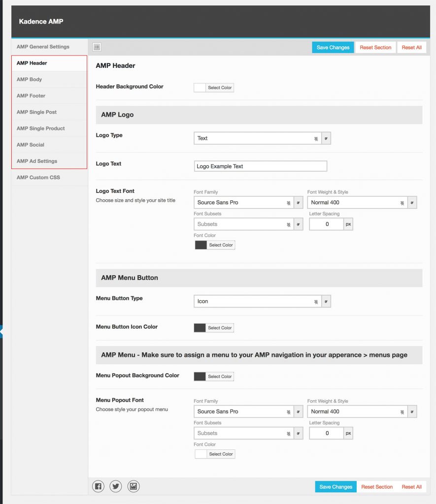Click the top Save Changes button

pos(333,48)
